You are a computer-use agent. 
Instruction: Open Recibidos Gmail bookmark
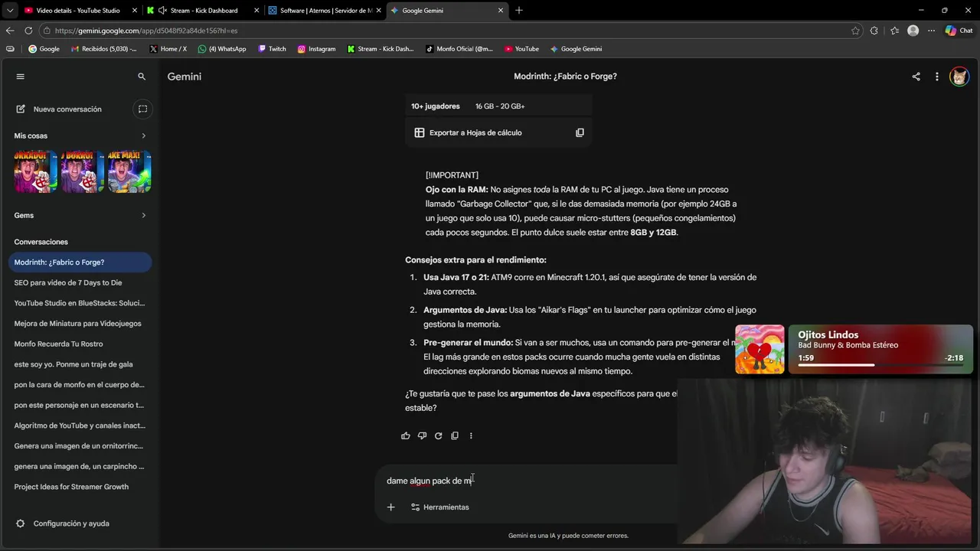tap(103, 49)
